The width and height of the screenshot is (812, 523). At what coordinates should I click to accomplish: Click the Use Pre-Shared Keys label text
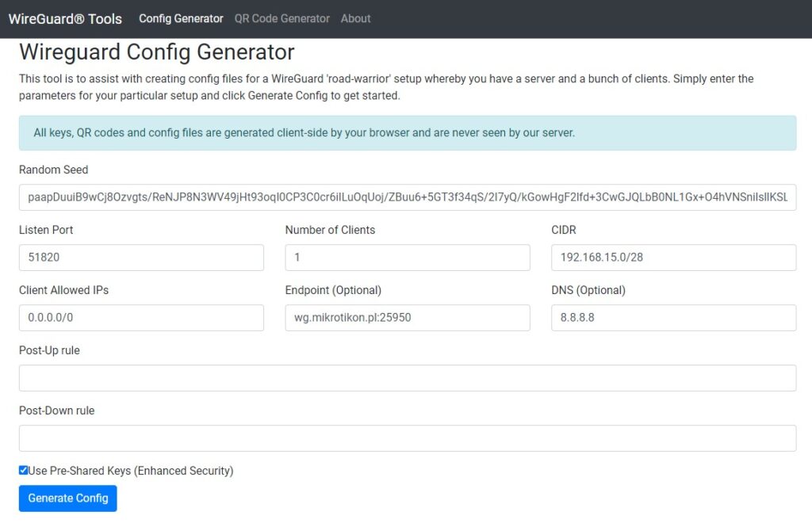tap(131, 471)
